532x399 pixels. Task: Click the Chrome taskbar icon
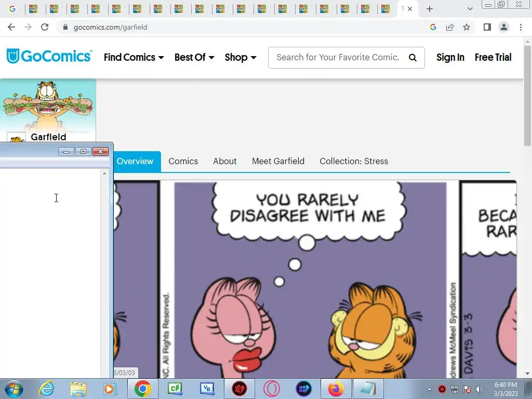click(142, 389)
